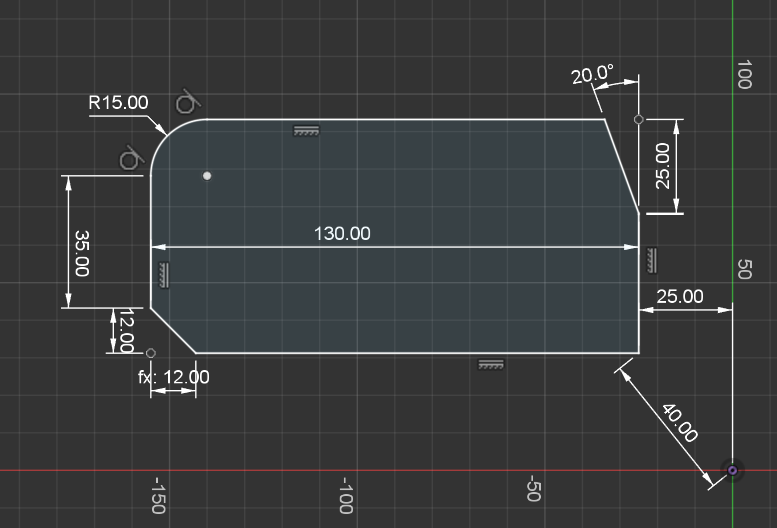Pick the horizontal constraint glyph on bottom edge
Viewport: 777px width, 528px height.
pyautogui.click(x=490, y=365)
